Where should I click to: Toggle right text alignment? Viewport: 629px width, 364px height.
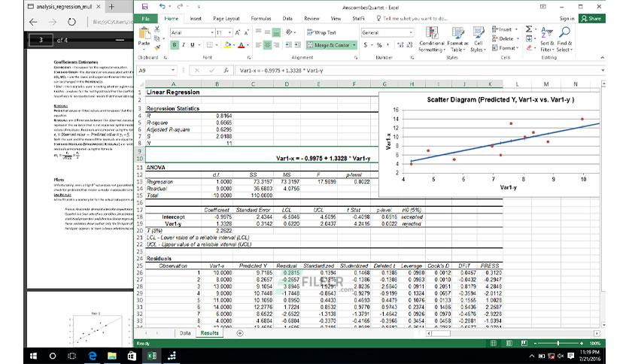(276, 45)
